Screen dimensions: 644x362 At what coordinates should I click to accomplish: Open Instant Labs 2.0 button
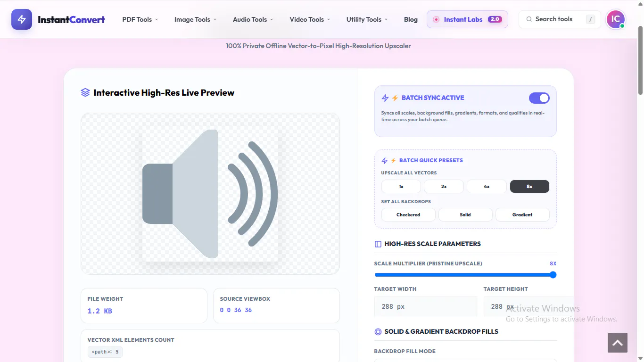click(x=467, y=19)
